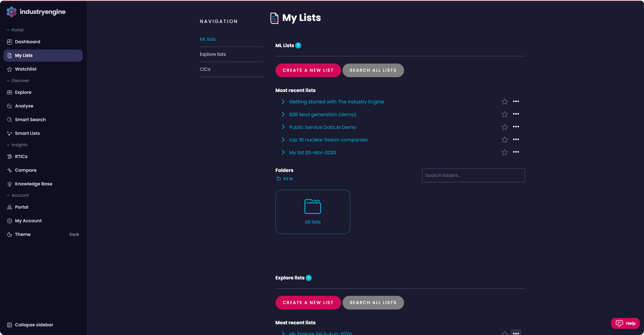Click the ML Lists help question icon
Image resolution: width=644 pixels, height=335 pixels.
298,46
